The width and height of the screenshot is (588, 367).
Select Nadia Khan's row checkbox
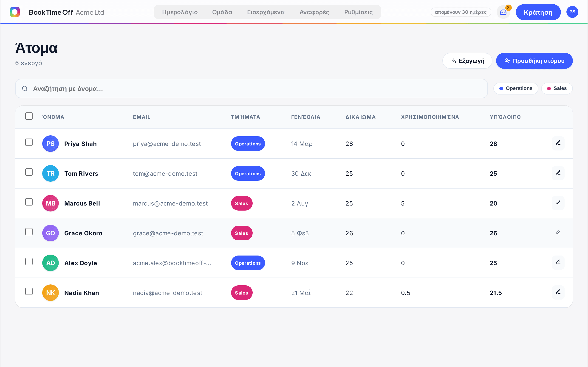pos(29,291)
